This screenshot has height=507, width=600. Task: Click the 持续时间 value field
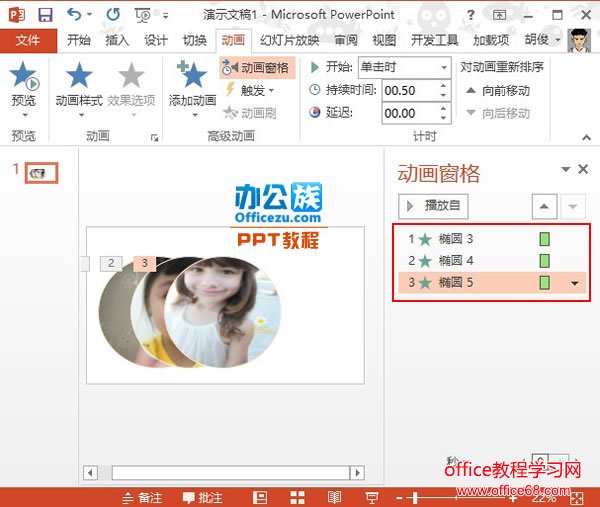pyautogui.click(x=410, y=91)
